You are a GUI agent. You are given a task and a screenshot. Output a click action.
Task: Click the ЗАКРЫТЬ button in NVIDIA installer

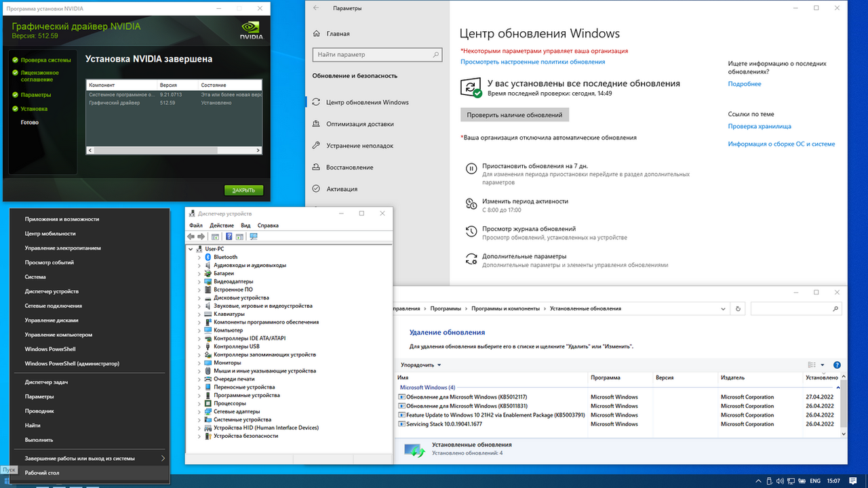(244, 190)
